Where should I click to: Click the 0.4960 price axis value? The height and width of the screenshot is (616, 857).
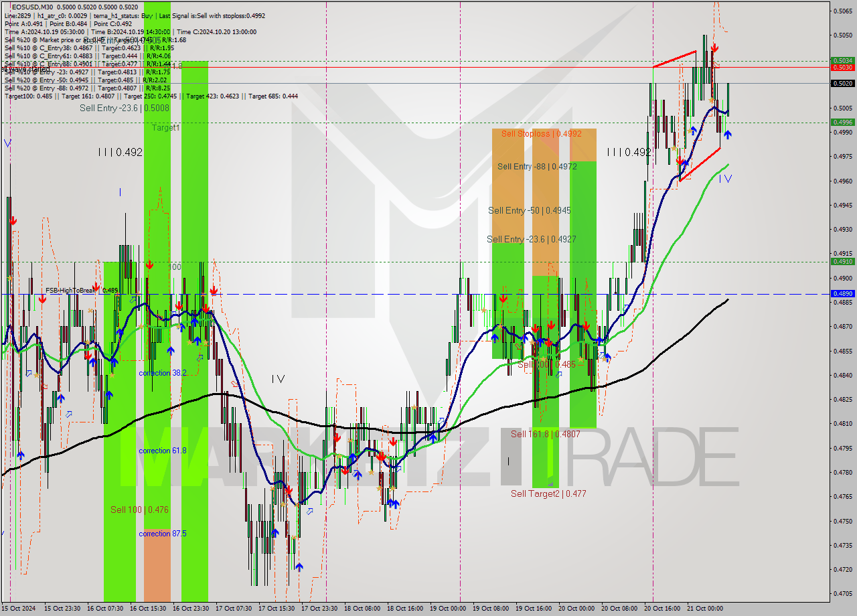[843, 181]
